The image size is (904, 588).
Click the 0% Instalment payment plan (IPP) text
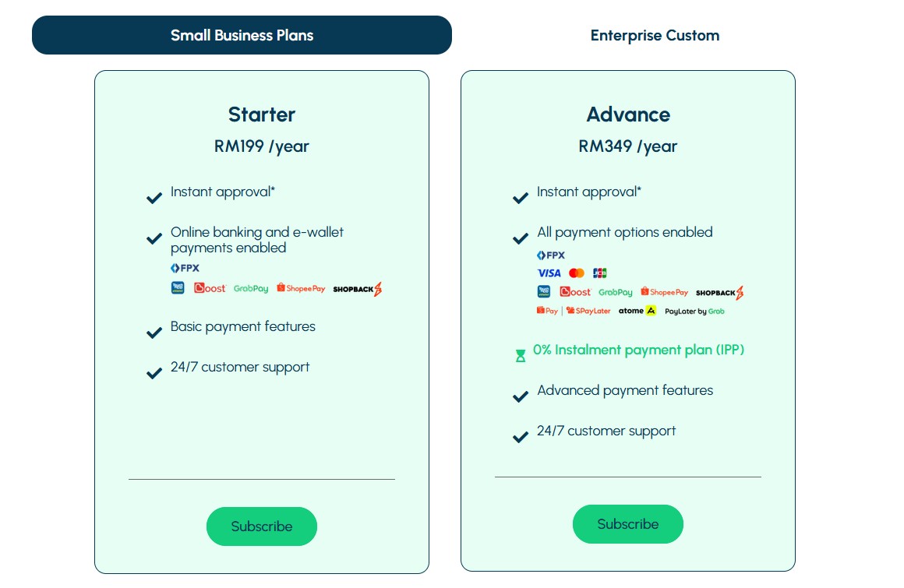[638, 350]
